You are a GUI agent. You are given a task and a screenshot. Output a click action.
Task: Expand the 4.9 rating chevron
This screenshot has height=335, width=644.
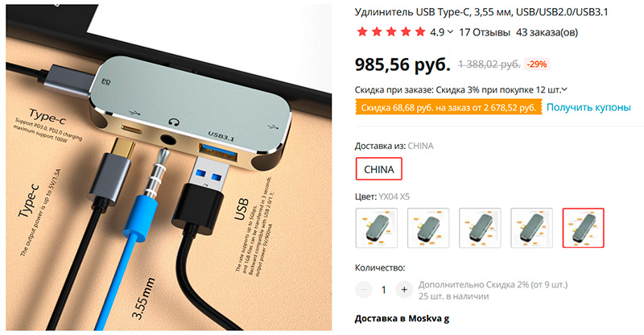point(450,32)
